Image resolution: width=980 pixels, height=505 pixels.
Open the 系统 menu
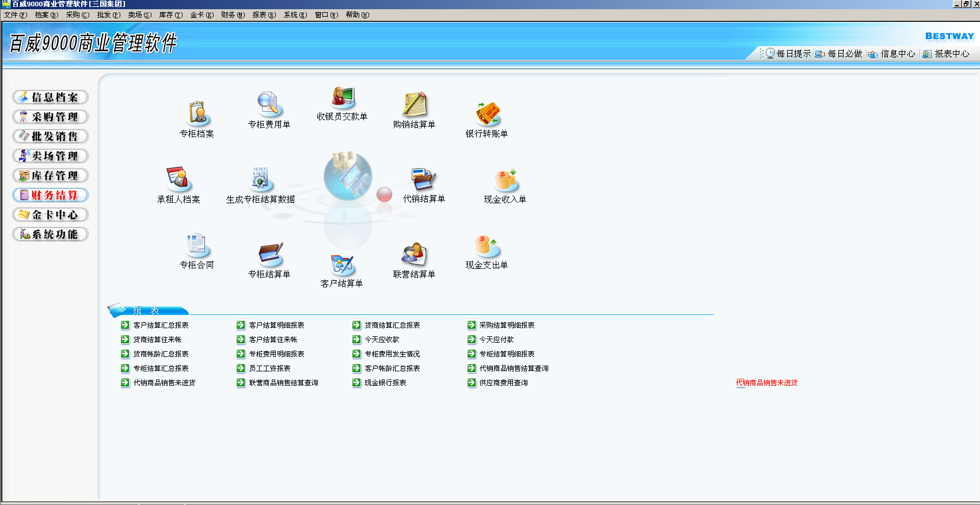(x=295, y=15)
